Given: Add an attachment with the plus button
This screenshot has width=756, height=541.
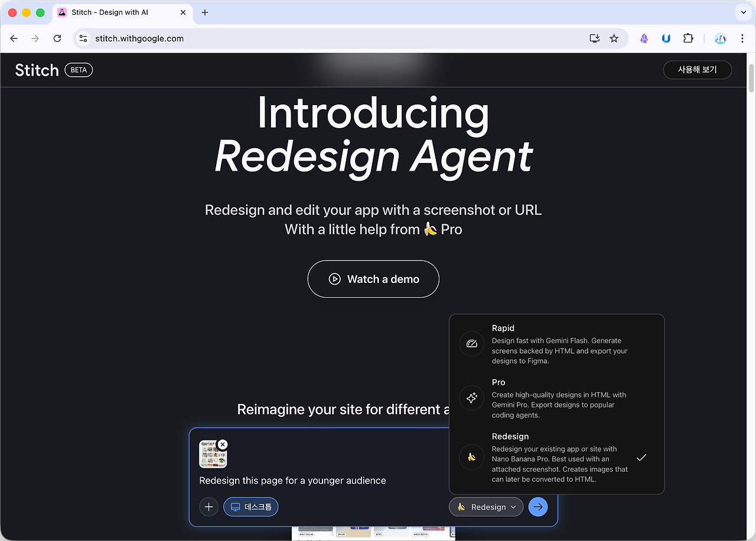Looking at the screenshot, I should tap(208, 507).
